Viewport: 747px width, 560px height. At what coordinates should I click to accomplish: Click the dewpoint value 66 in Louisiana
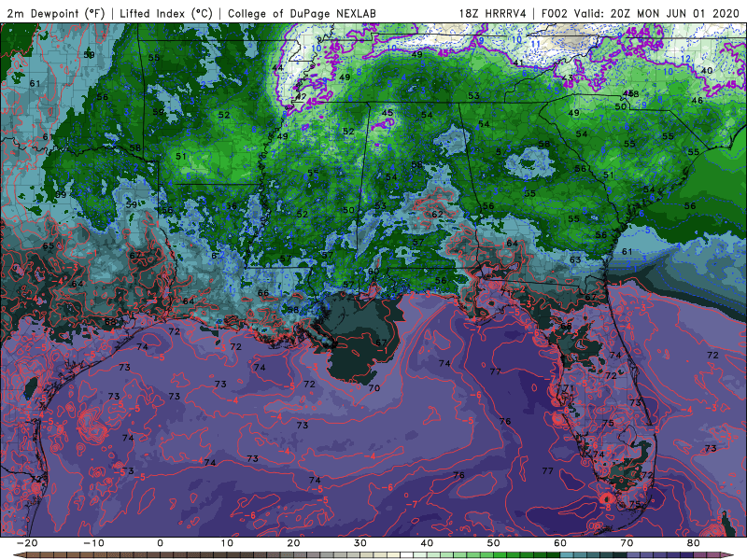click(x=263, y=293)
